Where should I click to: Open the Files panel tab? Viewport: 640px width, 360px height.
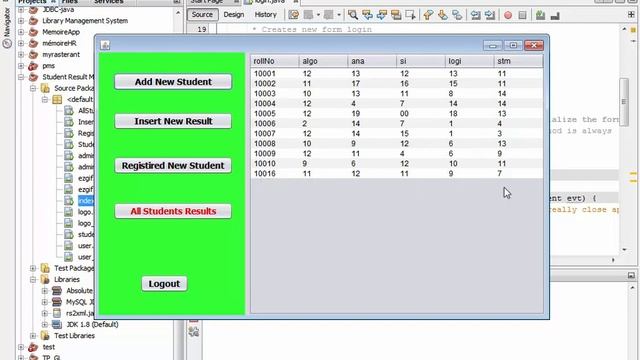tap(70, 2)
